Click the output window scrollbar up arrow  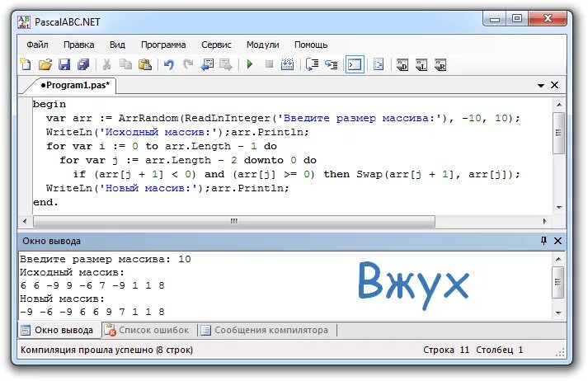pyautogui.click(x=558, y=259)
